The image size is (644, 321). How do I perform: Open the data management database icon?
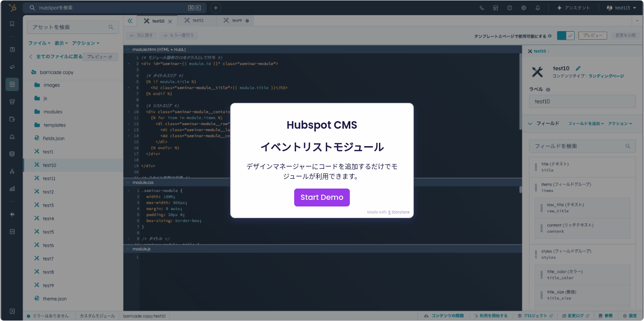(12, 154)
